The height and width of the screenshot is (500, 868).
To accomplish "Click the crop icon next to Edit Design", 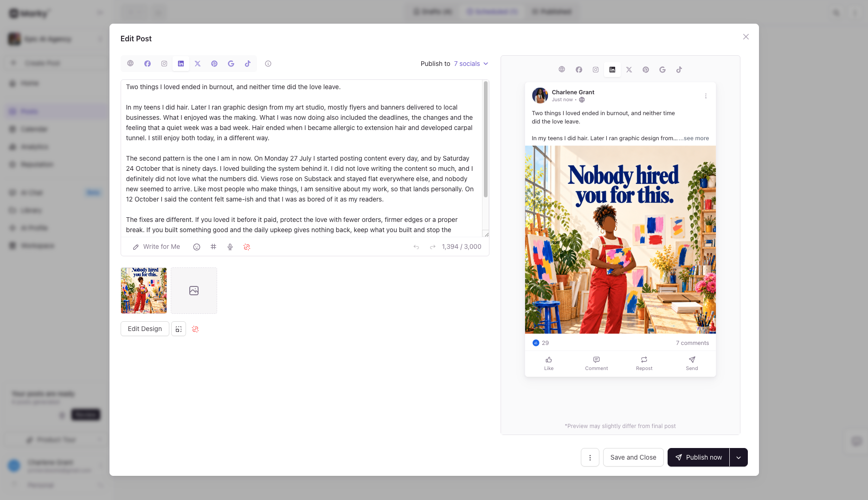I will point(179,329).
